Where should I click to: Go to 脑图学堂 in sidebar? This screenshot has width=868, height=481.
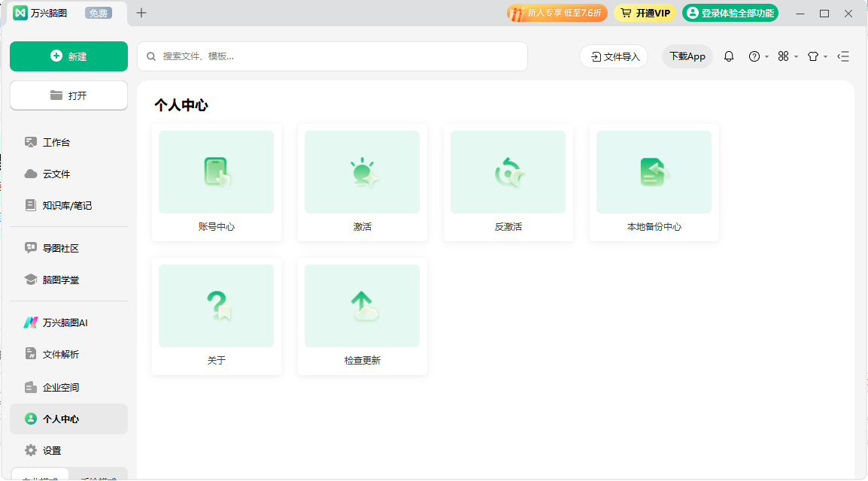click(68, 280)
